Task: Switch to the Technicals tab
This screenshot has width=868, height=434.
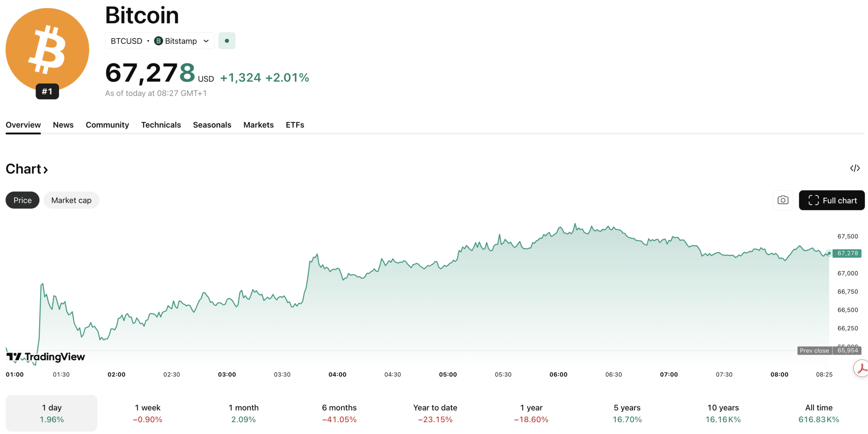Action: pos(161,125)
